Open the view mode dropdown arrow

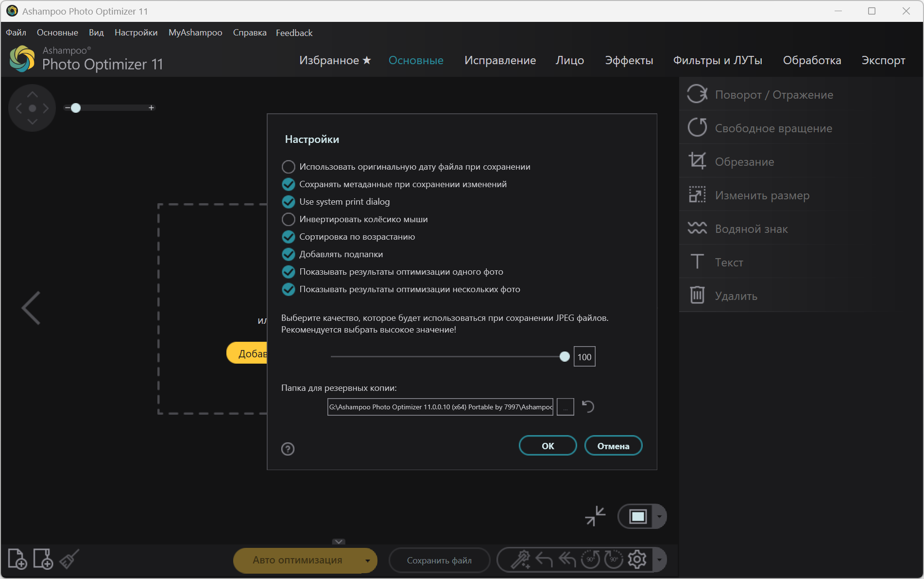point(659,516)
